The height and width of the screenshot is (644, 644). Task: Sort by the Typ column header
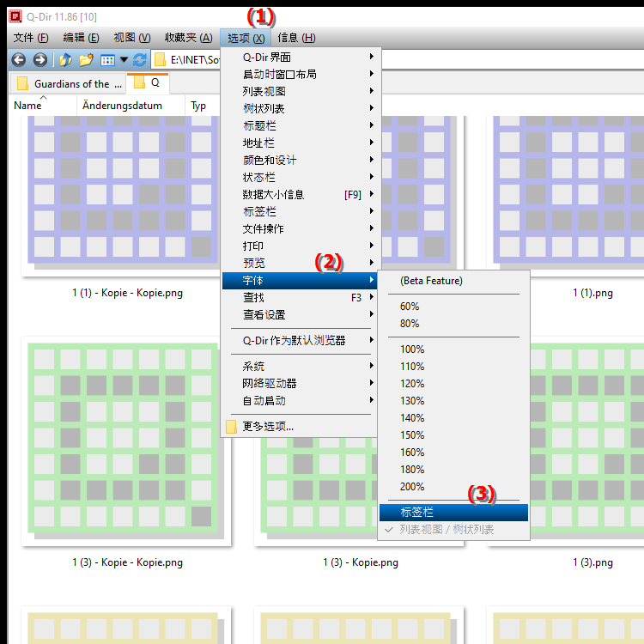click(203, 106)
